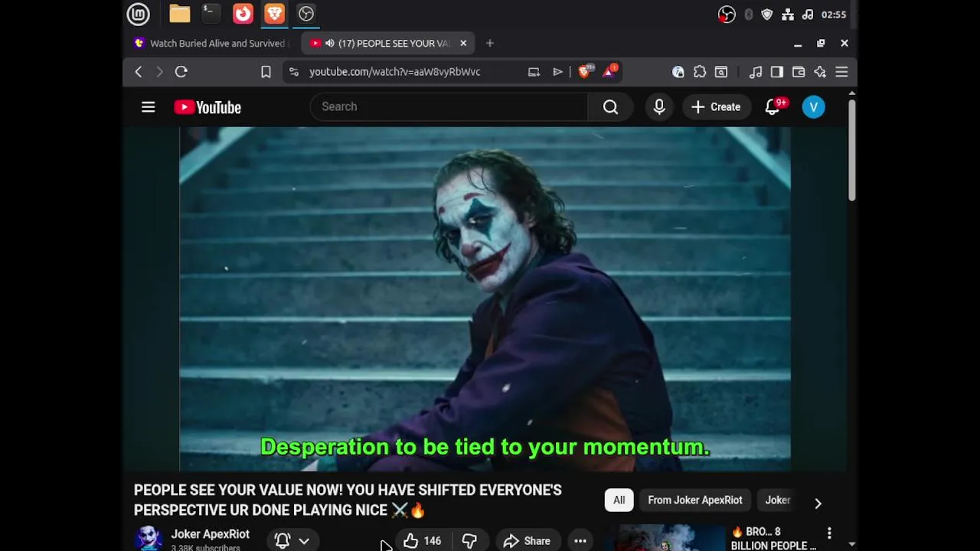This screenshot has width=980, height=551.
Task: Open the media control music icon
Action: coord(756,72)
